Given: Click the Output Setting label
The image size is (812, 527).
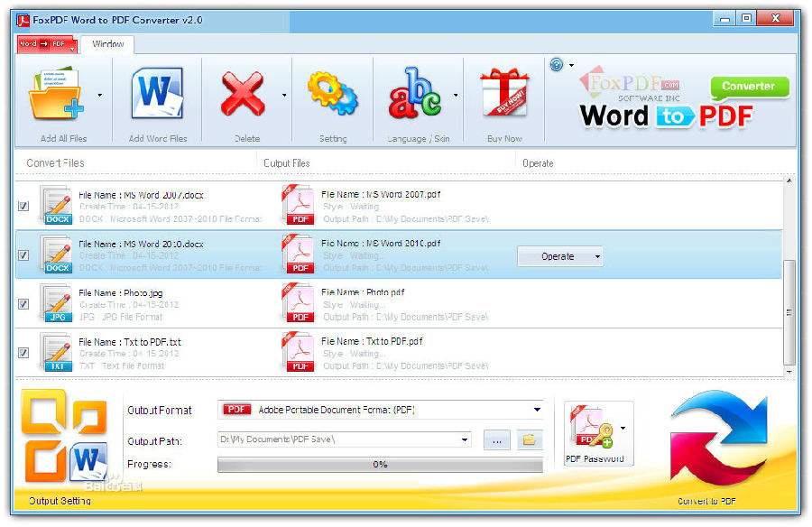Looking at the screenshot, I should [60, 501].
